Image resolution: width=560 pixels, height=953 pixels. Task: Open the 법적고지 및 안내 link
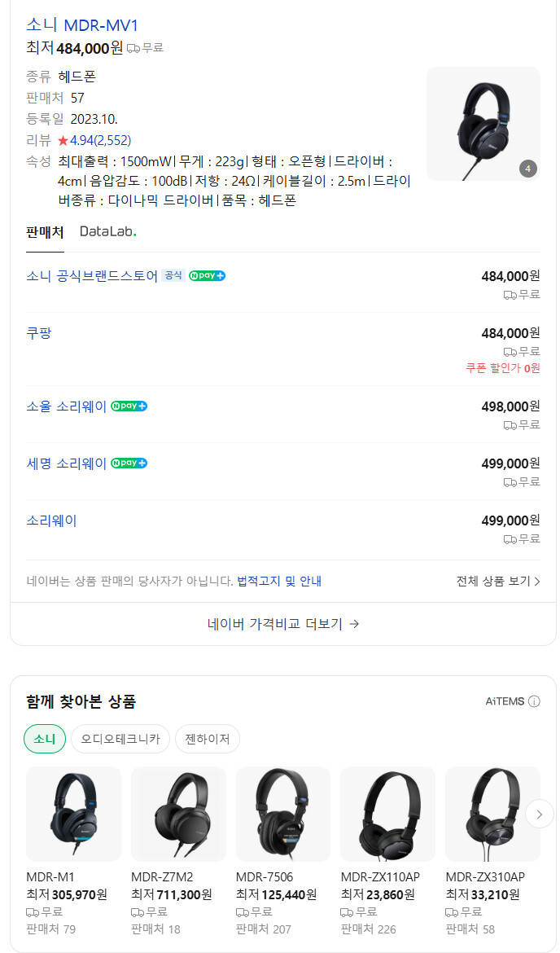point(278,581)
